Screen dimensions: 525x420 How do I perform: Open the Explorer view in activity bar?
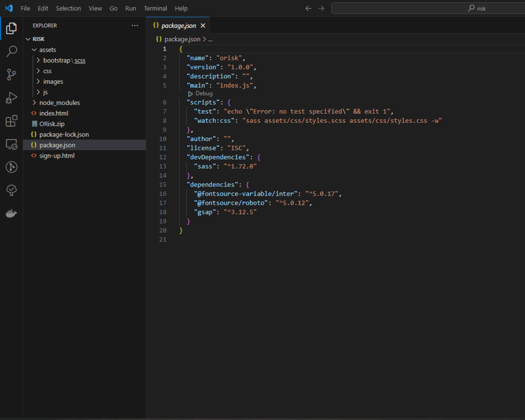point(11,29)
